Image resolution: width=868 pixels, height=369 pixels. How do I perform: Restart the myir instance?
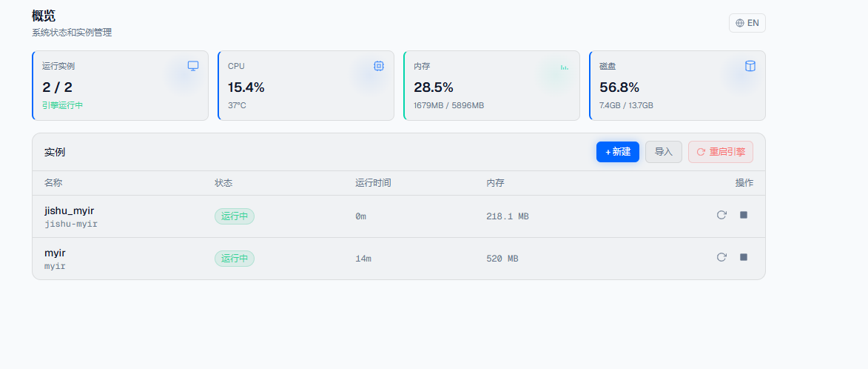[721, 257]
